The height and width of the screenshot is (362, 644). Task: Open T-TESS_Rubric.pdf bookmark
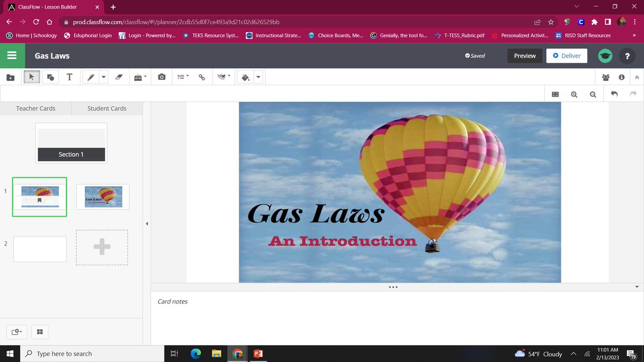pos(459,35)
